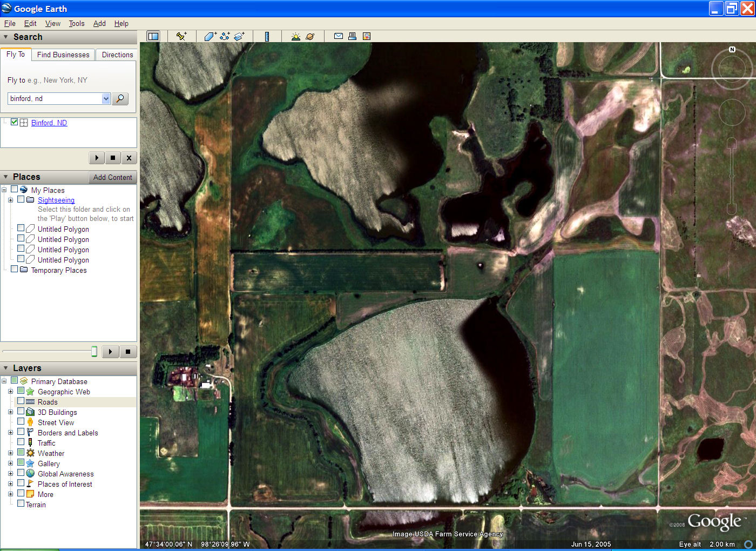Click the Gallery star layer icon
This screenshot has height=551, width=756.
click(30, 463)
